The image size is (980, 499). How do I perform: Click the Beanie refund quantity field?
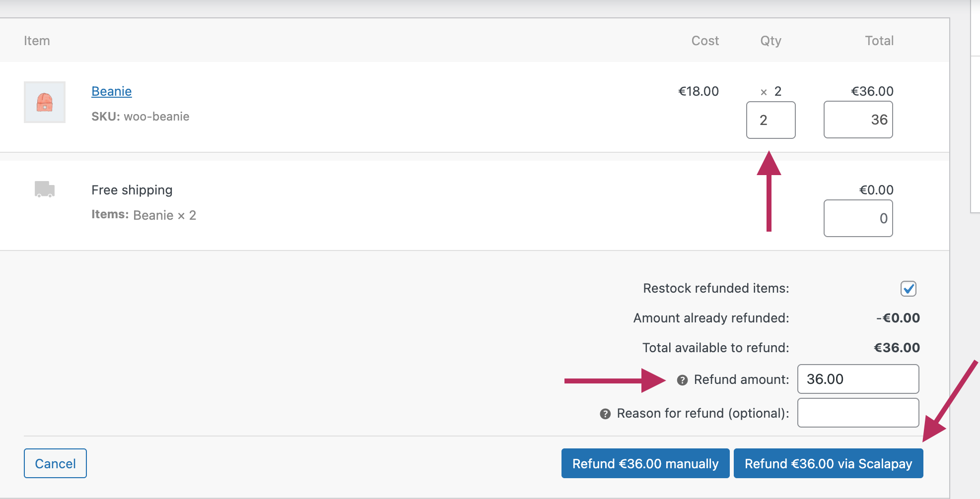point(770,120)
